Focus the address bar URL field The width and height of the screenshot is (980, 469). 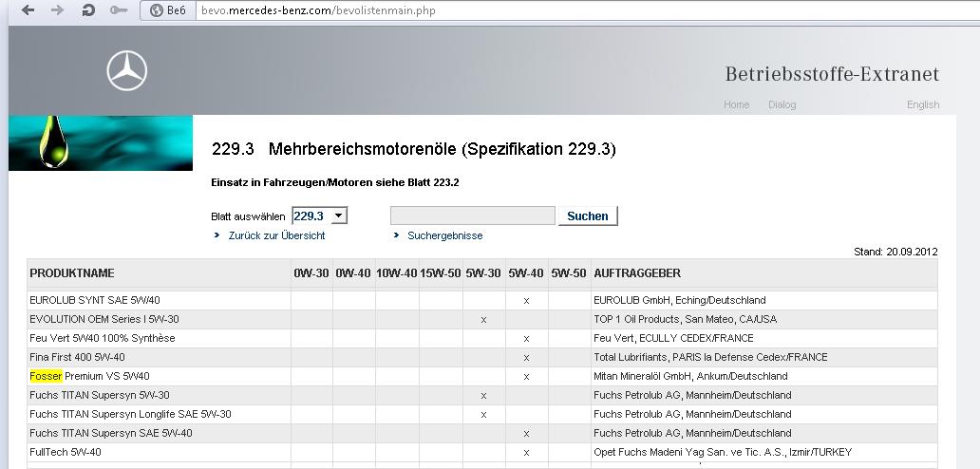[588, 10]
